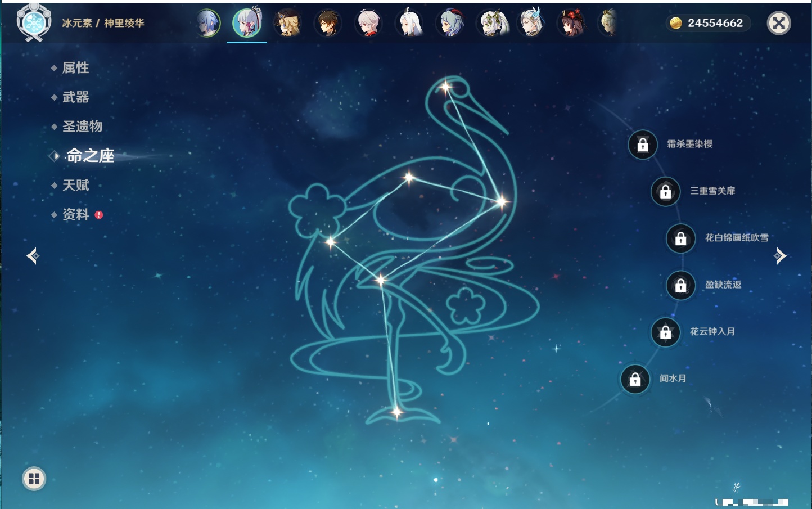Open the 属性 attributes menu
Screen dimensions: 812x509
pos(75,68)
